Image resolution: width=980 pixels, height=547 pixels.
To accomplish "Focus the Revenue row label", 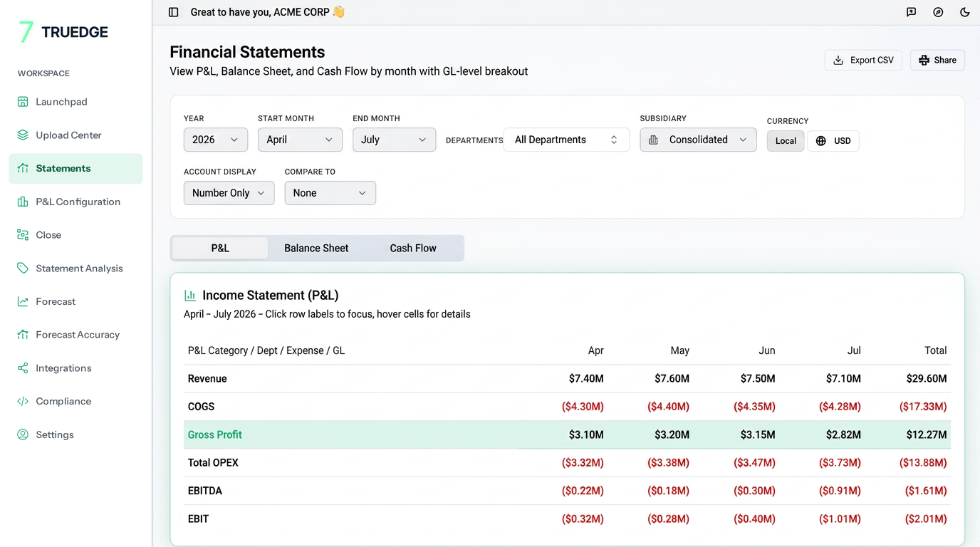I will [207, 378].
